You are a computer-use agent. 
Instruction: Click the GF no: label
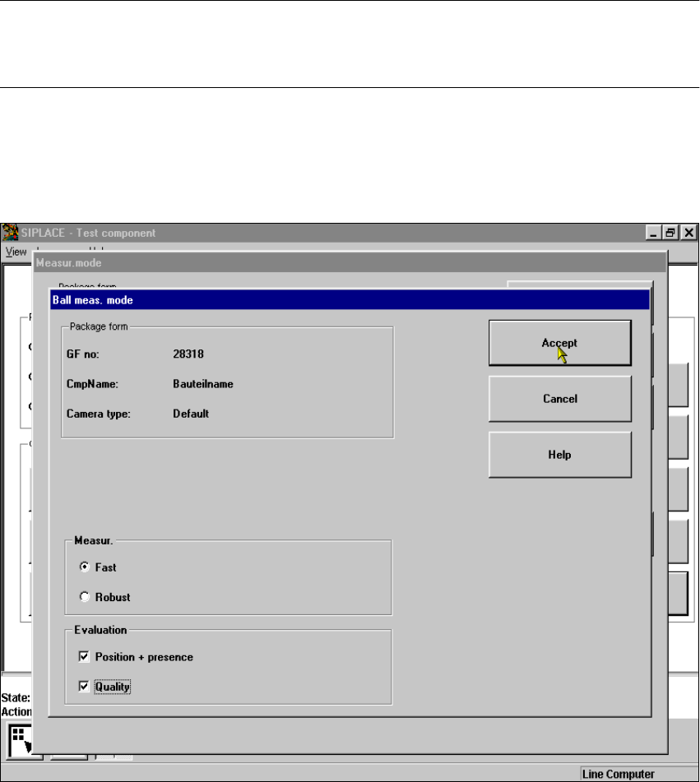click(83, 354)
